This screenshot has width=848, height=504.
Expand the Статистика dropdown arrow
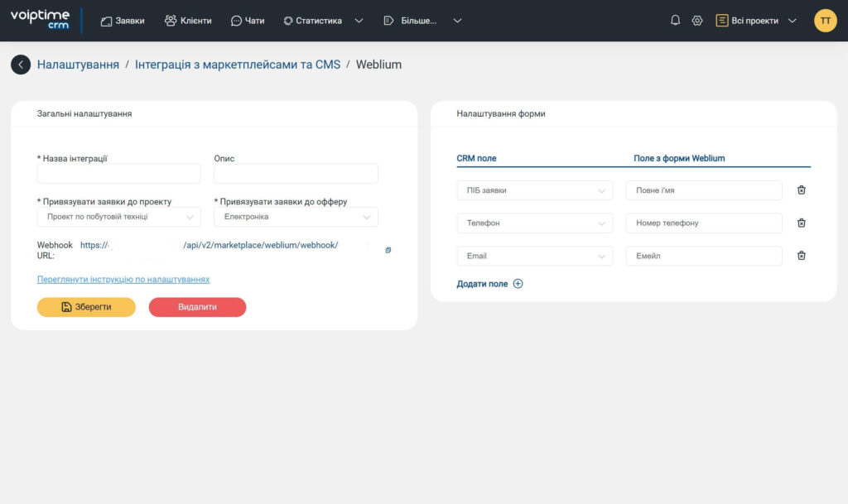[359, 21]
